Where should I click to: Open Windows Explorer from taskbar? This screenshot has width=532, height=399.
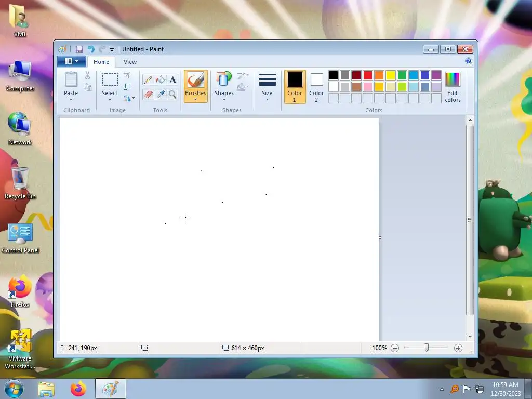pos(46,389)
